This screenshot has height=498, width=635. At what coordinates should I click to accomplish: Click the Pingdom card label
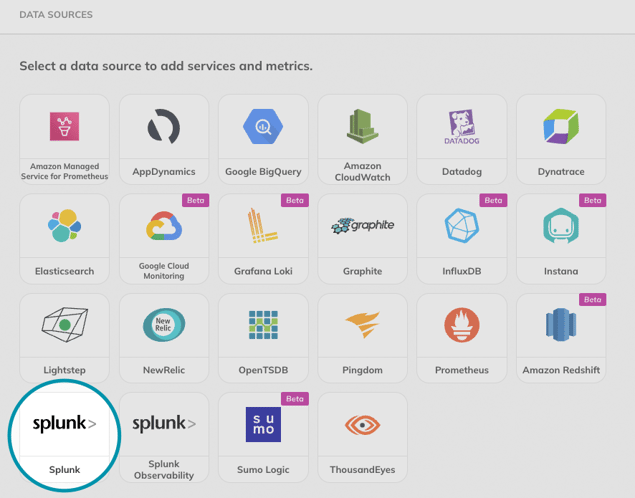click(x=362, y=370)
